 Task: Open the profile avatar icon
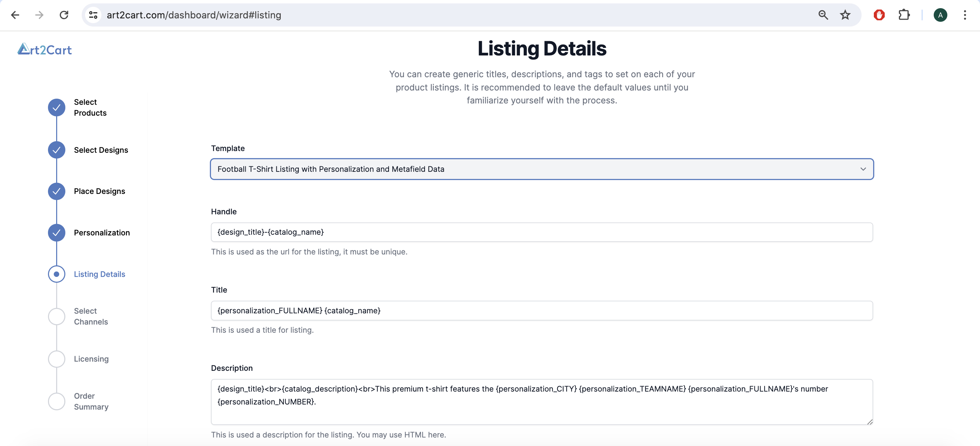[940, 15]
